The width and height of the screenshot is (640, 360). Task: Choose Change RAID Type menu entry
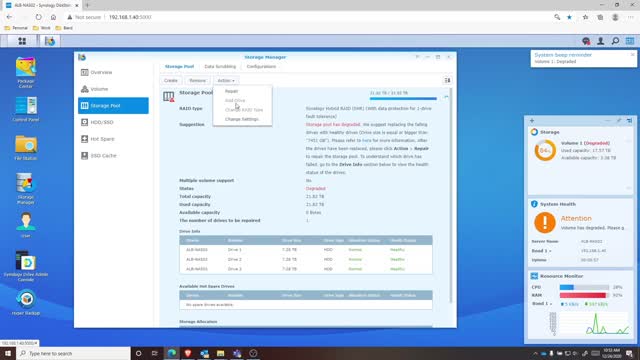(x=242, y=110)
